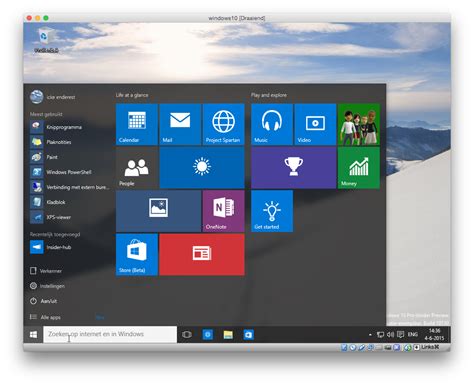Viewport: 474px width, 385px height.
Task: Open the Store icon on the taskbar
Action: 248,334
